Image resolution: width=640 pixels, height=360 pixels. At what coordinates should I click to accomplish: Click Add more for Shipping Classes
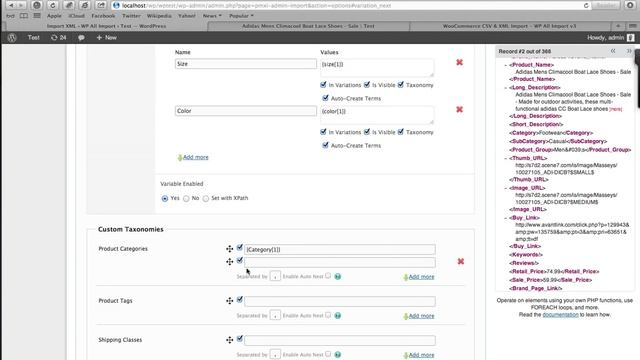coord(421,355)
